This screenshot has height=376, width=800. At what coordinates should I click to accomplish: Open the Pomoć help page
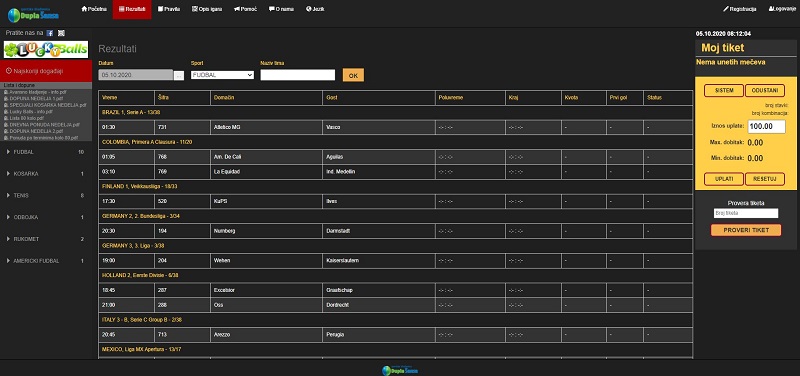pos(245,9)
